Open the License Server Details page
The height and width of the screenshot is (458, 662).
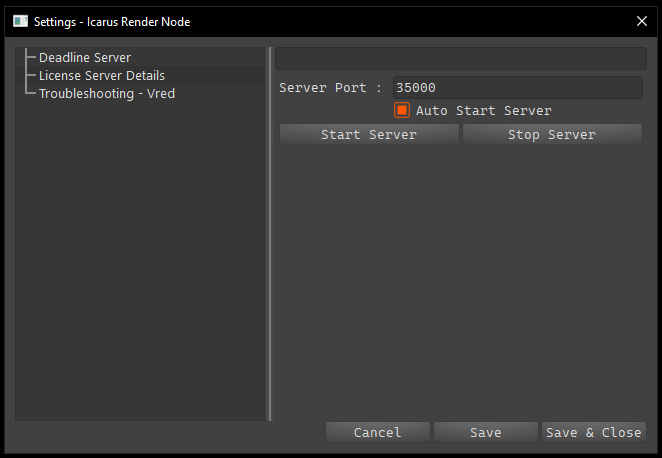102,76
